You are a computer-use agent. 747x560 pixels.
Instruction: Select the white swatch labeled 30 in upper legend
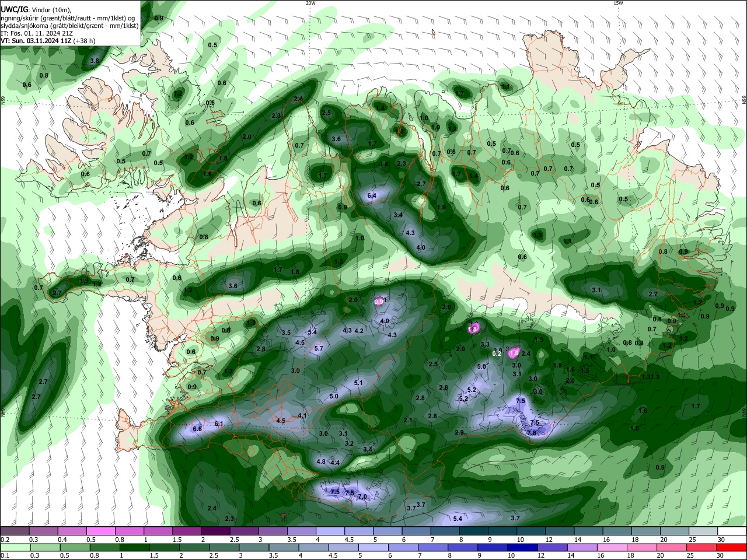click(x=732, y=531)
